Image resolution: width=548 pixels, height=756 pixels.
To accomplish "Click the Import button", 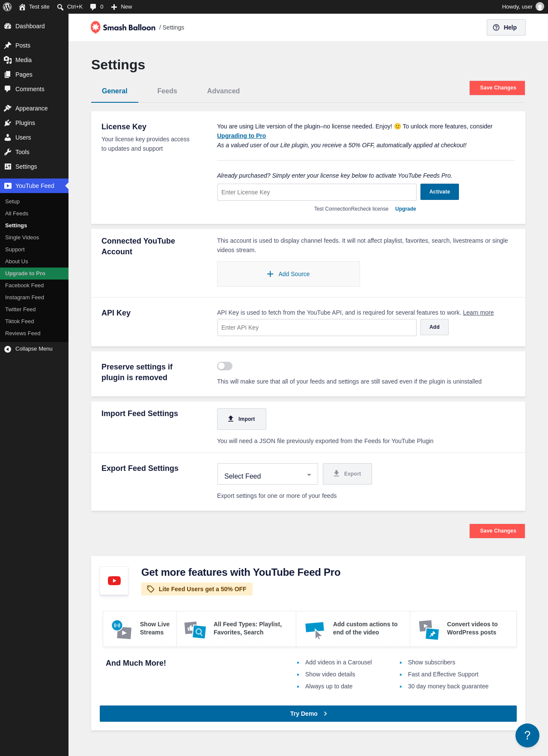I will [241, 419].
